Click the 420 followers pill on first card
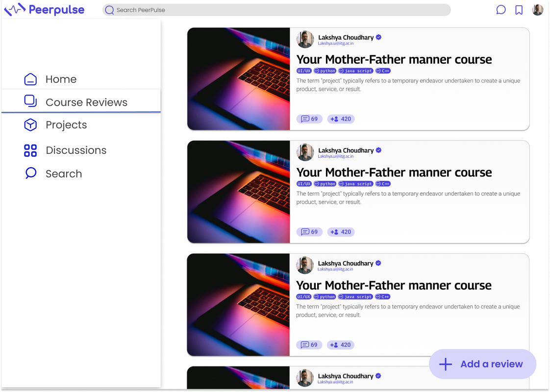The width and height of the screenshot is (550, 392). pyautogui.click(x=341, y=119)
